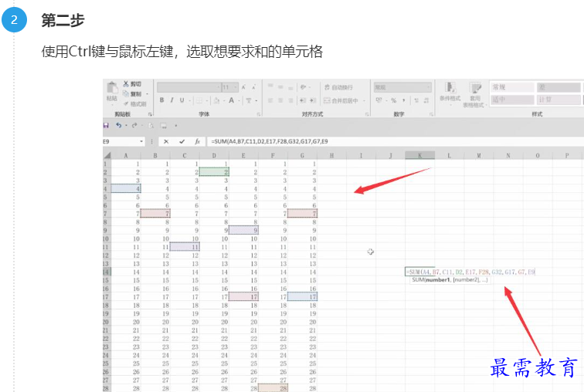Toggle Underline formatting (U)
584x392 pixels.
[x=182, y=100]
